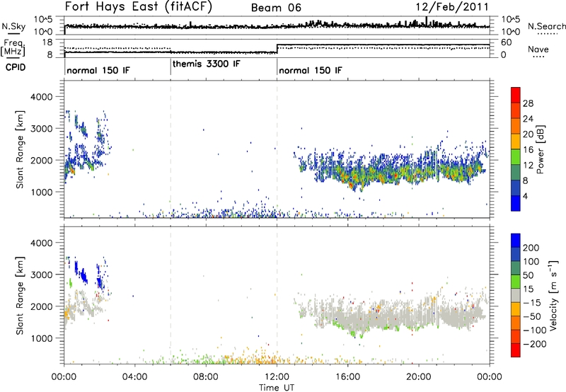Viewport: 566px width, 392px height.
Task: Click the 'Freq. [MHz]' label
Action: click(x=13, y=47)
